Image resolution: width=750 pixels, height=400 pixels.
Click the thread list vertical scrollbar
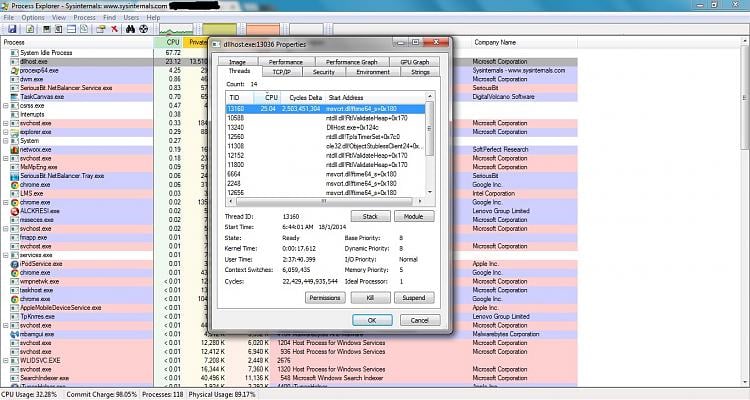[430, 144]
